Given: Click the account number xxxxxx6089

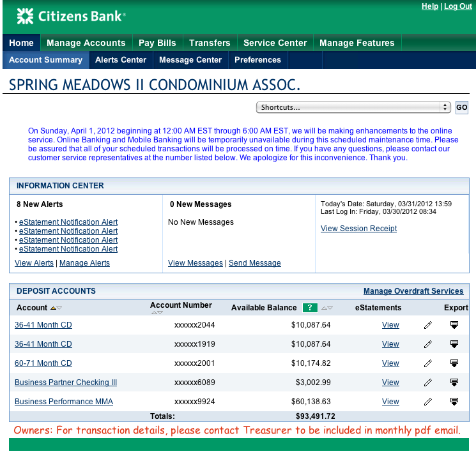Looking at the screenshot, I should 195,382.
